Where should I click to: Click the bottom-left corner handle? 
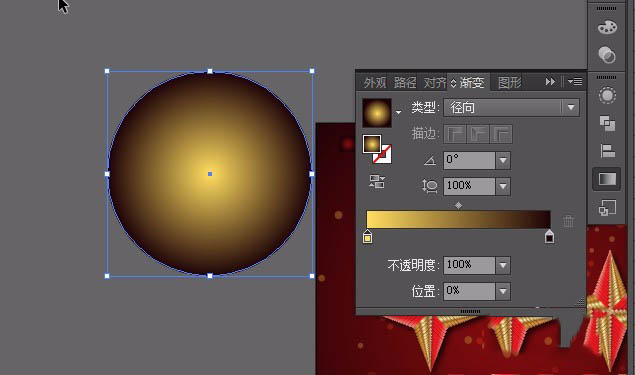107,276
